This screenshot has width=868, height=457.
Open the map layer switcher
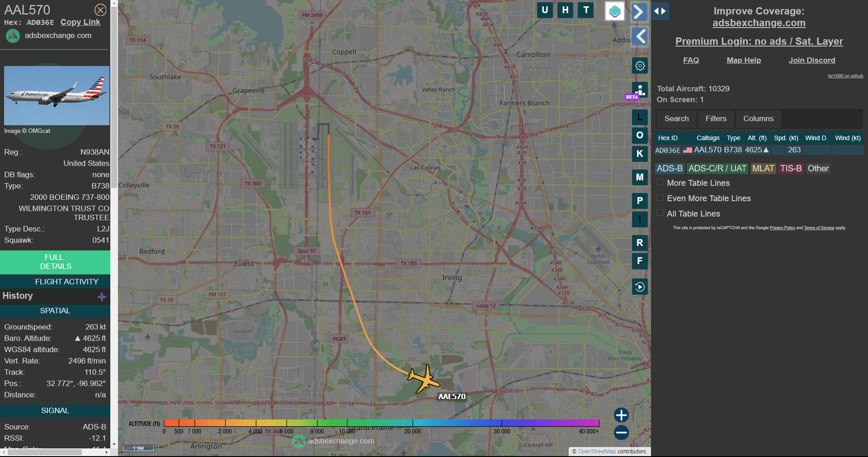click(615, 11)
